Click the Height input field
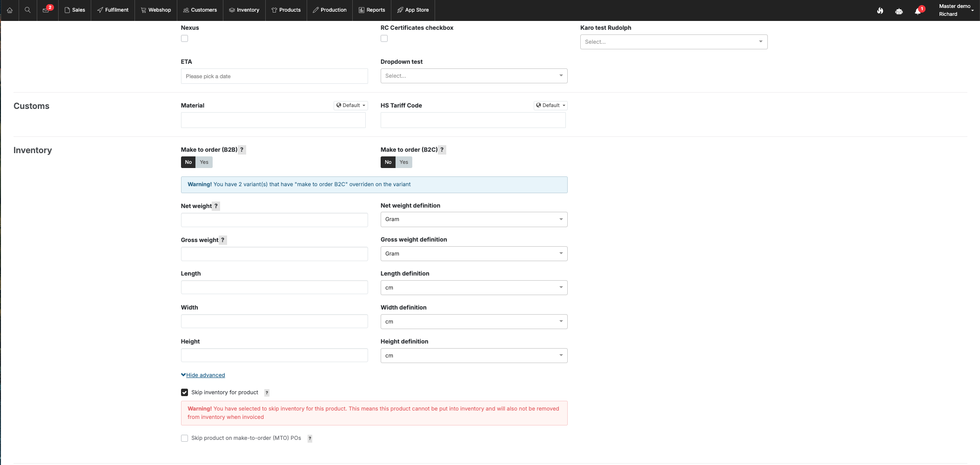 [275, 355]
